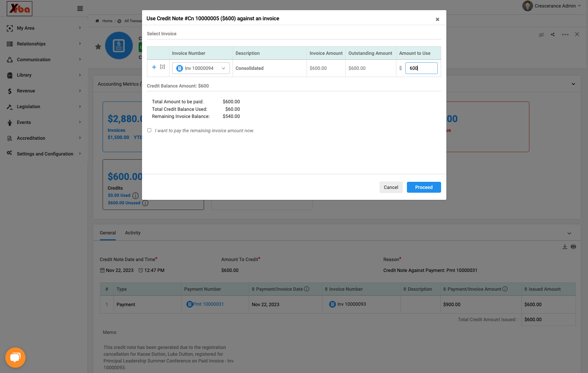Collapse the General tab section chevron
The width and height of the screenshot is (588, 373).
(569, 233)
